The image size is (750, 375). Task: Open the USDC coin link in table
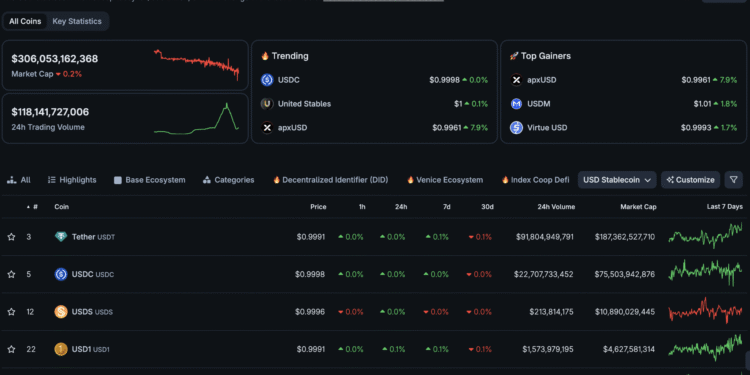[93, 274]
